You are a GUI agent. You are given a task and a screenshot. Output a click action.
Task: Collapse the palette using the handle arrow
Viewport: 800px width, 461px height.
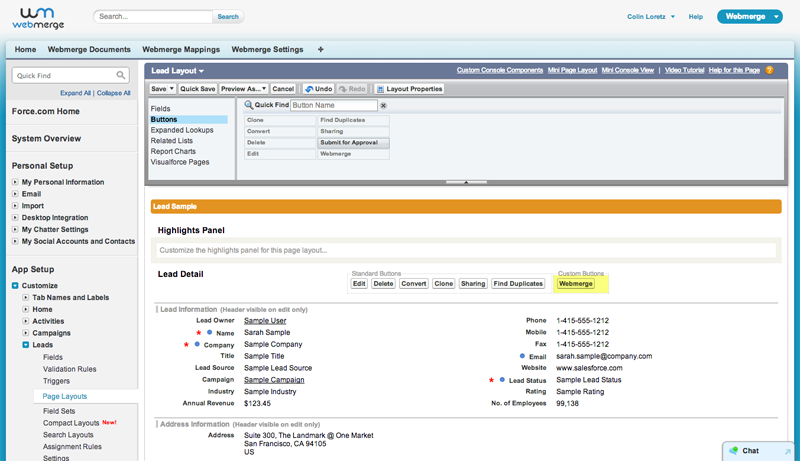[x=466, y=182]
